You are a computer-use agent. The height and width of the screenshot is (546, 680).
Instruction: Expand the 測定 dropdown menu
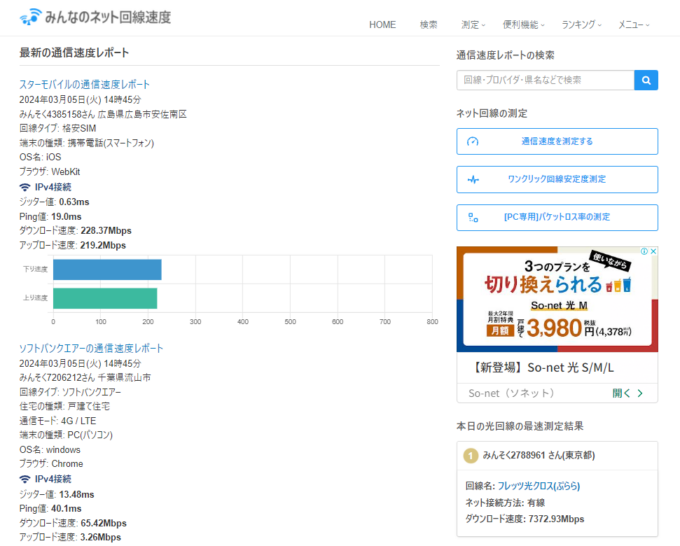pyautogui.click(x=473, y=24)
